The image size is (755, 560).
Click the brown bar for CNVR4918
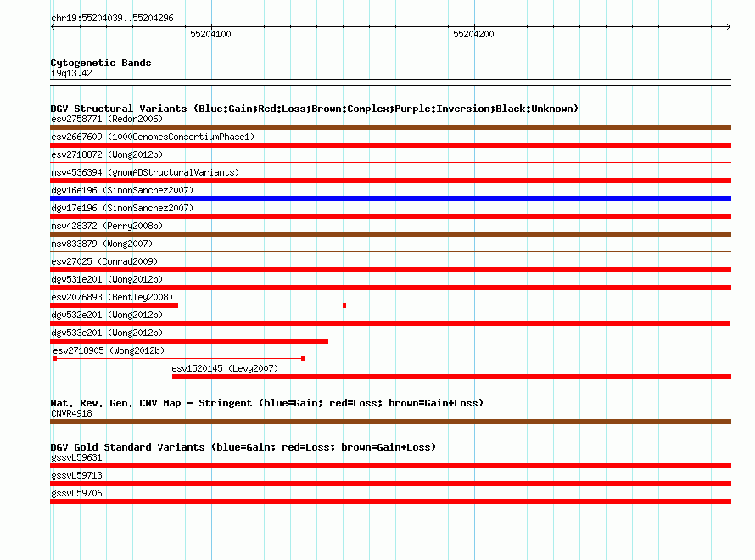(390, 422)
